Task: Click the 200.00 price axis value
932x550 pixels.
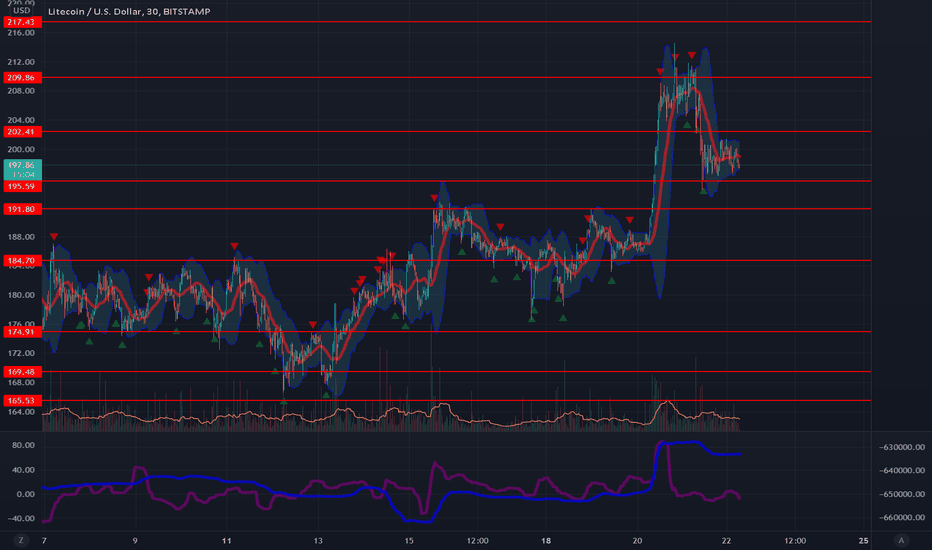Action: (21, 149)
